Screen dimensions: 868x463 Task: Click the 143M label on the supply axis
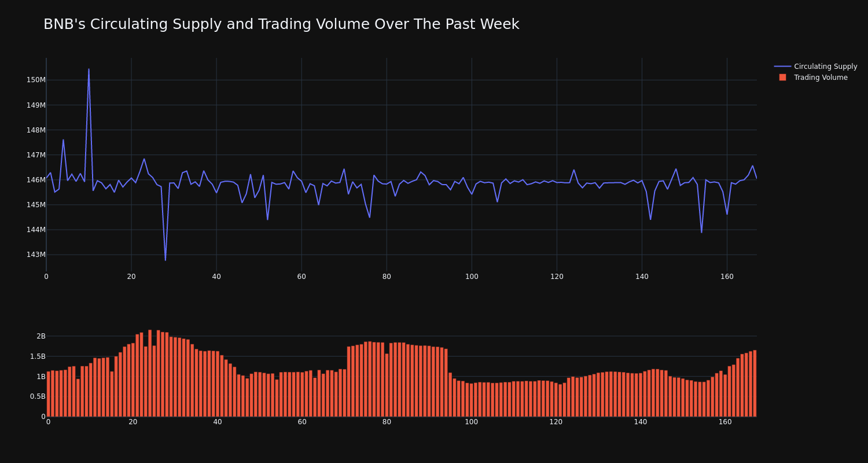click(36, 255)
